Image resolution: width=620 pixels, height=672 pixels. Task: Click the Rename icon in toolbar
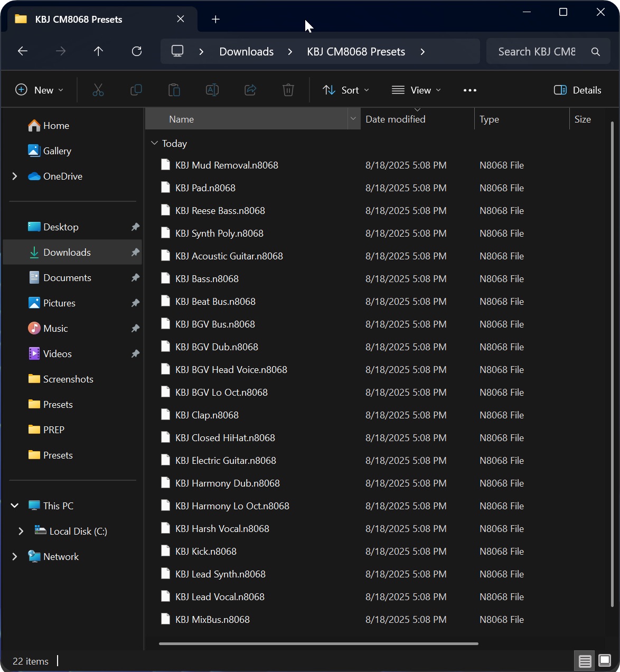[x=212, y=90]
